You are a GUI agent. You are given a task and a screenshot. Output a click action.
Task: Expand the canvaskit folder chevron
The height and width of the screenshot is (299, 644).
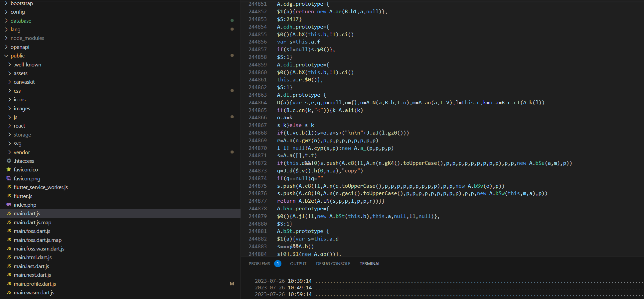[10, 82]
